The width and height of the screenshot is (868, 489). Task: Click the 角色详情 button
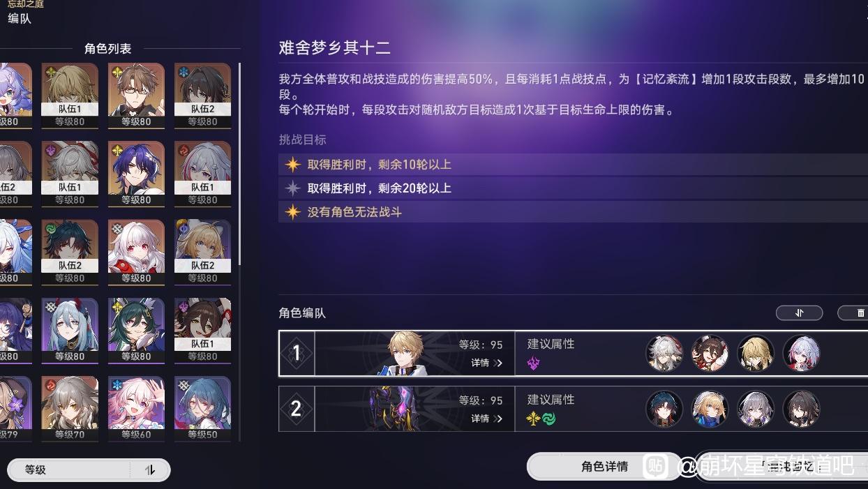(604, 467)
